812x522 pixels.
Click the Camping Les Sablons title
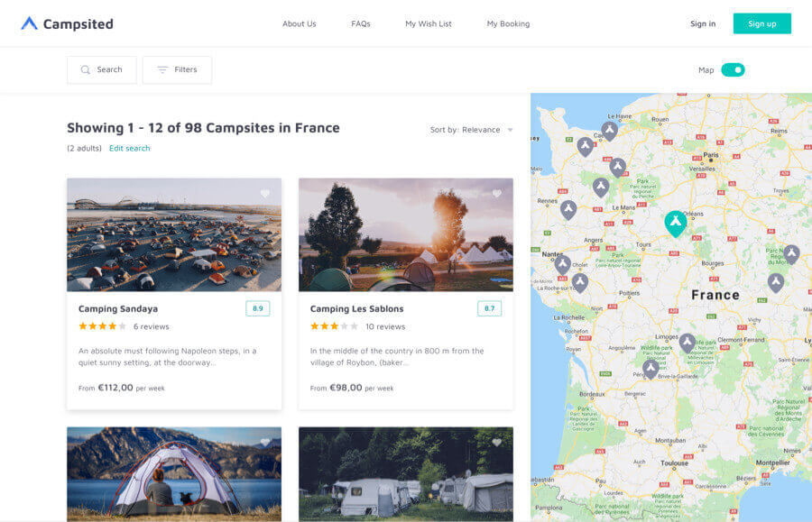click(356, 309)
